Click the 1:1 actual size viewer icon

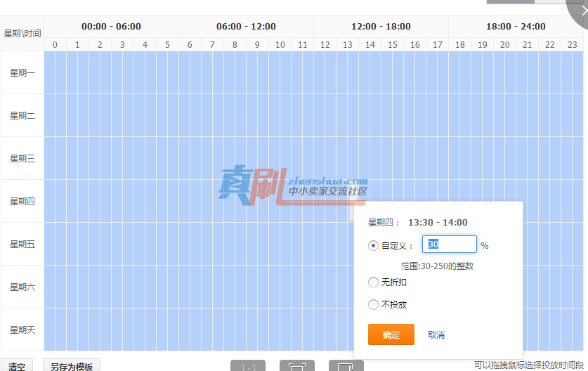click(248, 366)
